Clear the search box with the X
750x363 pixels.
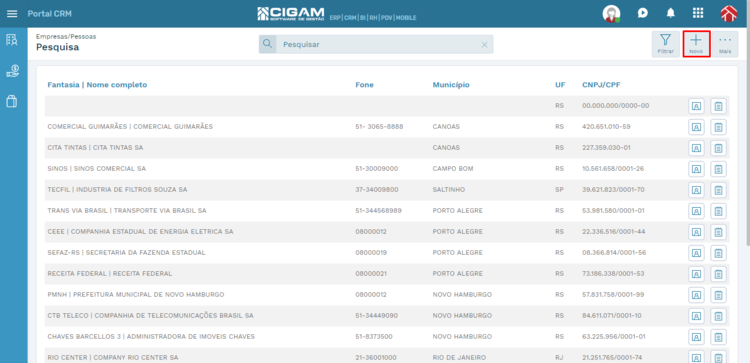(484, 44)
